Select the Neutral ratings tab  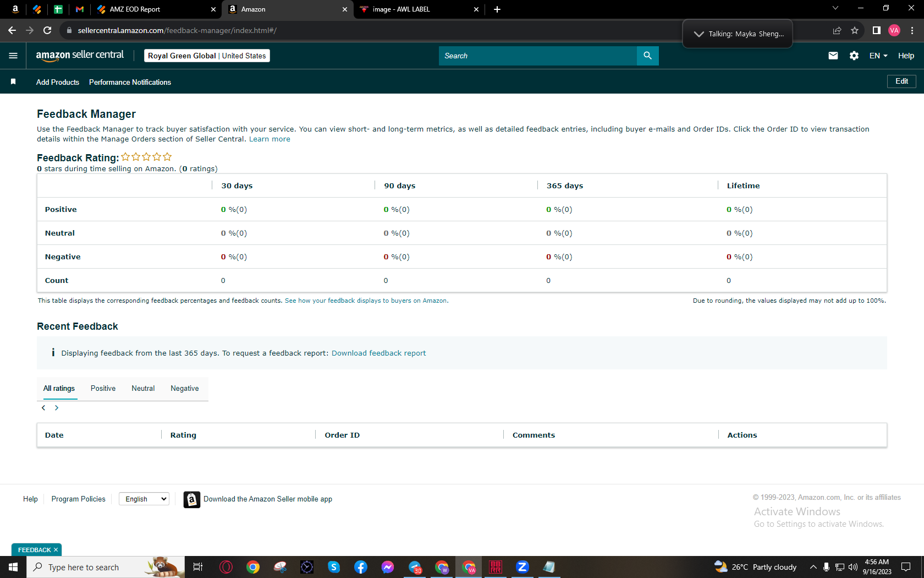tap(143, 389)
